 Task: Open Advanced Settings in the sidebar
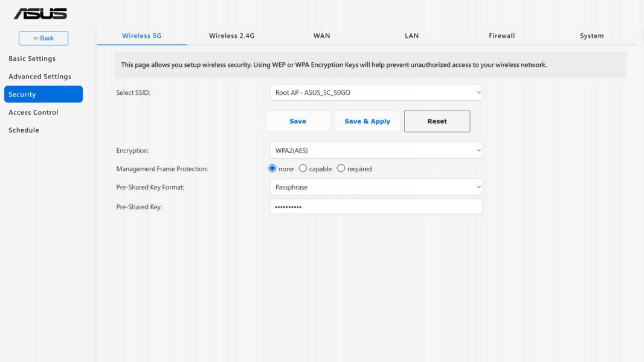(x=40, y=77)
